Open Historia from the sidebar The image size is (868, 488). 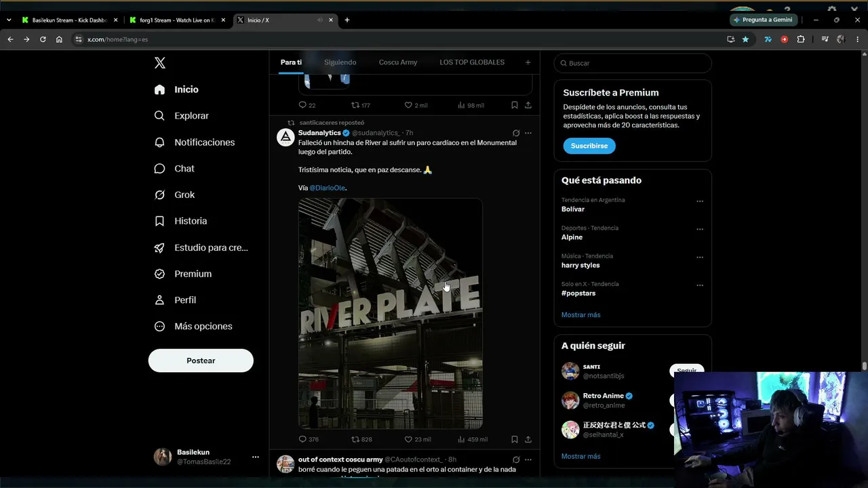coord(180,221)
